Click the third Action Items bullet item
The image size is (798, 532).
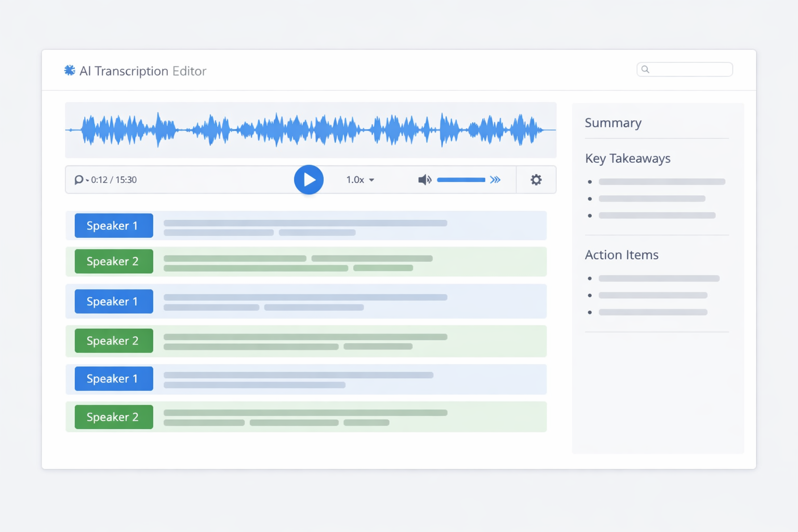[x=653, y=312]
